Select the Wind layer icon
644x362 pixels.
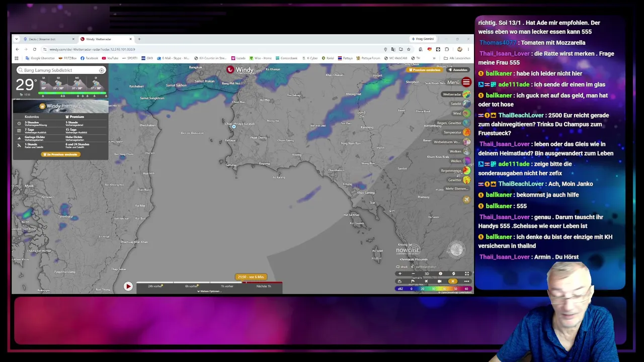(466, 113)
